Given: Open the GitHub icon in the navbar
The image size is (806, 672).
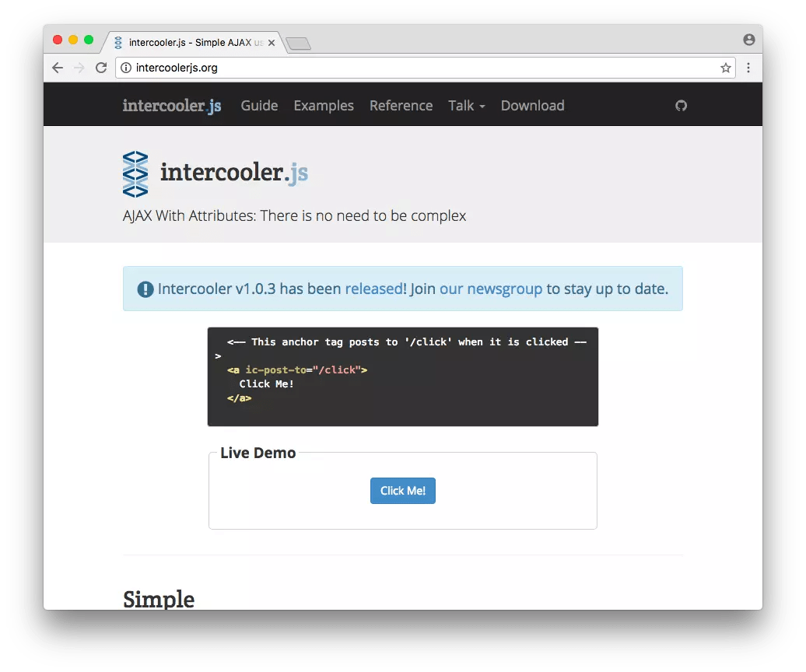Looking at the screenshot, I should point(681,106).
